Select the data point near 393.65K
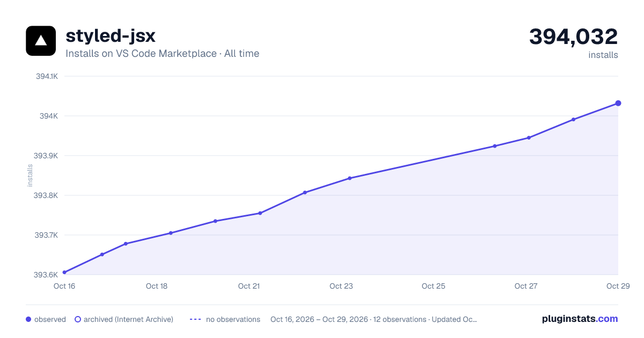This screenshot has width=644, height=338. tap(102, 254)
